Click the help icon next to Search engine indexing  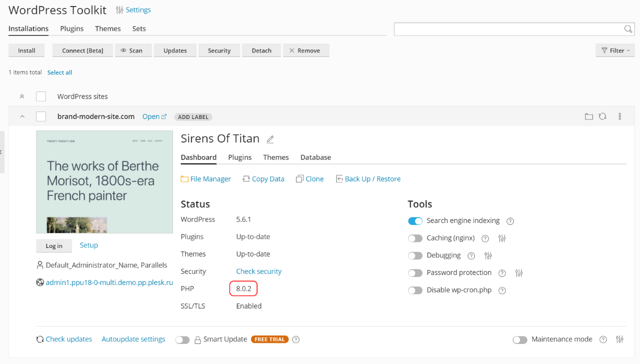click(x=510, y=221)
